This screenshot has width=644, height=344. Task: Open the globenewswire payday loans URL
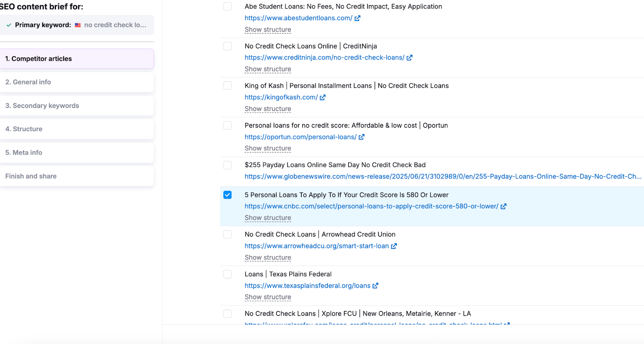(443, 176)
